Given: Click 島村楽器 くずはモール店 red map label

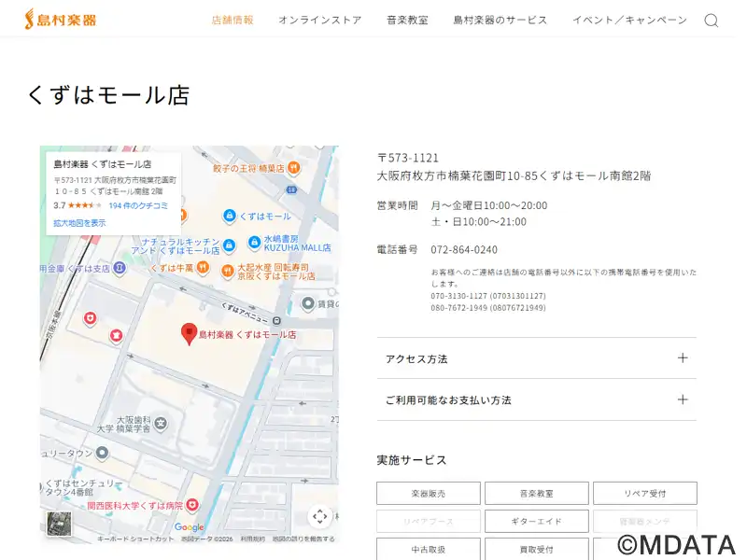Looking at the screenshot, I should [x=247, y=335].
